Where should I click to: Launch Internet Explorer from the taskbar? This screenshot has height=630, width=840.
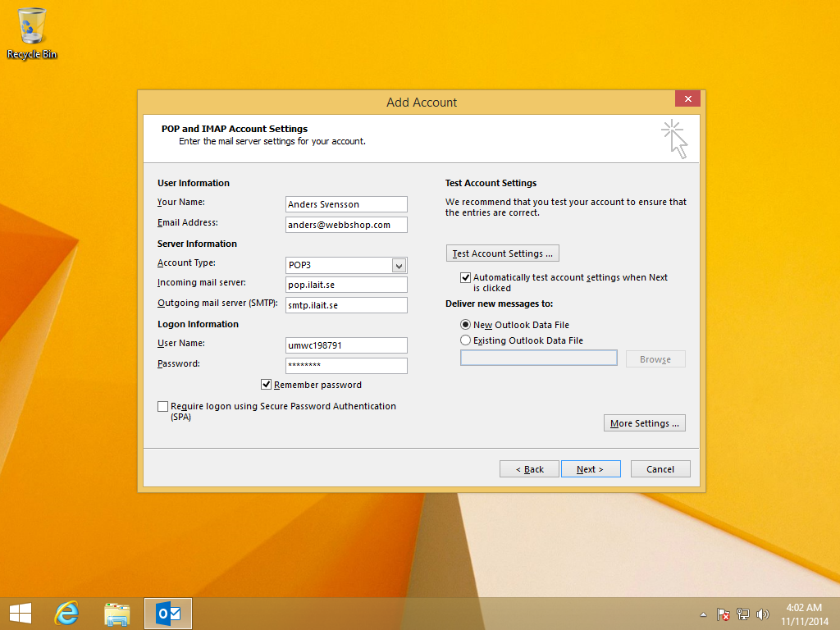tap(67, 613)
